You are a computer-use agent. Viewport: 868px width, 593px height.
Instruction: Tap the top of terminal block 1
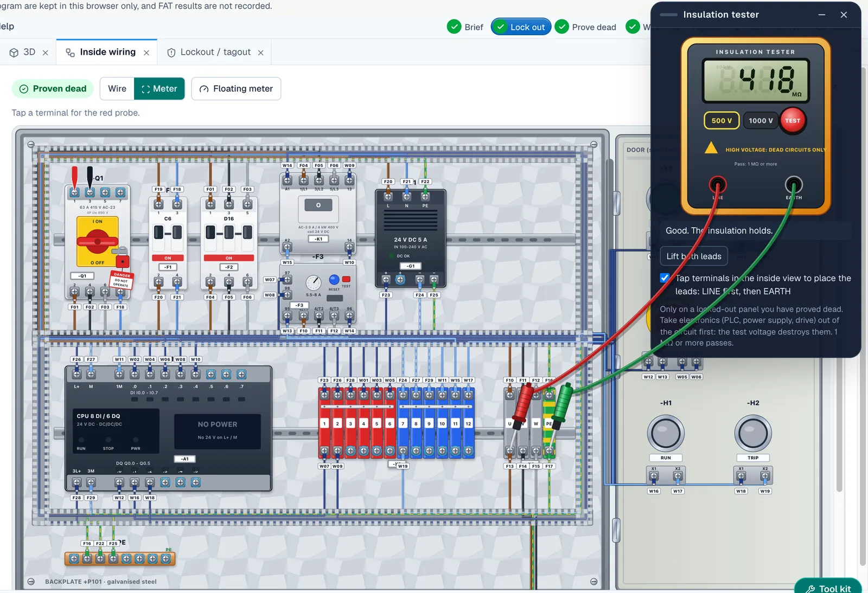click(x=324, y=395)
